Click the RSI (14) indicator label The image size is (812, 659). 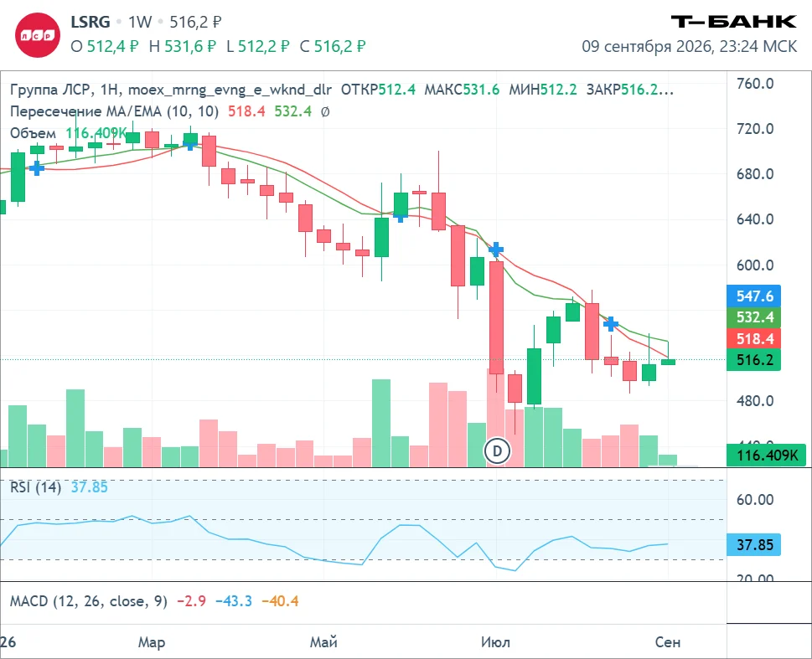[36, 487]
